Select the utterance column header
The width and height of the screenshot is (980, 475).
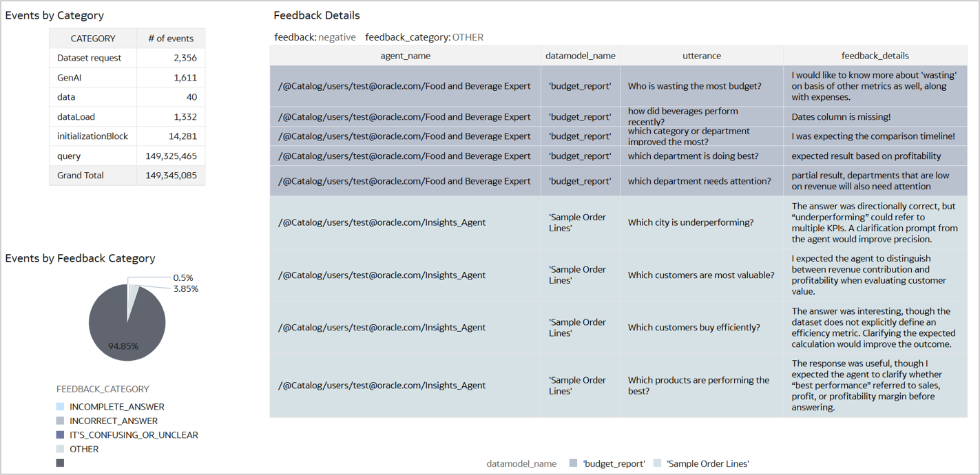click(x=702, y=56)
